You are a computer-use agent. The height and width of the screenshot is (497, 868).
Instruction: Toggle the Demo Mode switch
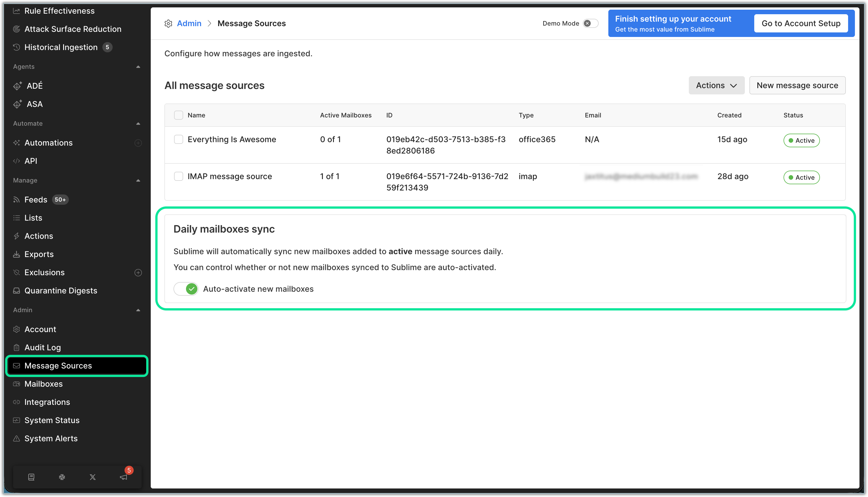click(590, 23)
